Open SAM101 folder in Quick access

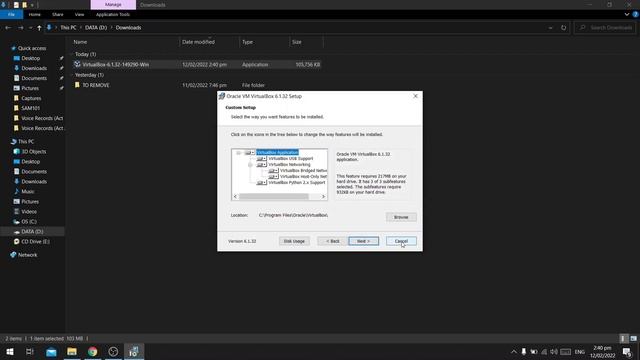point(31,108)
